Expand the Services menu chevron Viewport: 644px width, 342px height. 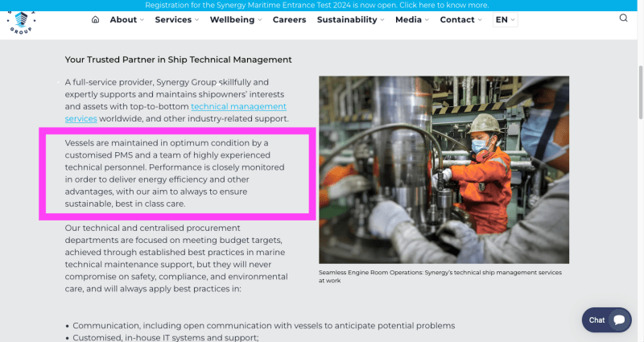point(196,19)
